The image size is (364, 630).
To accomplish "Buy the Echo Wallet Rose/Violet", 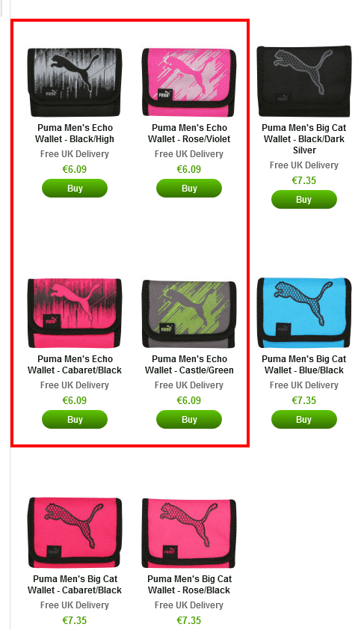I will click(189, 189).
